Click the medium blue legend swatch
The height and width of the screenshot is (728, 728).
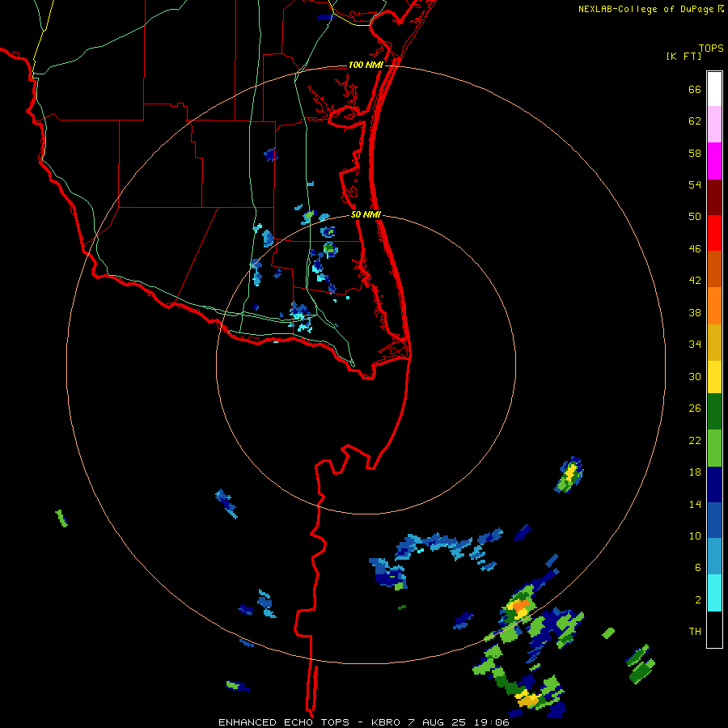pyautogui.click(x=714, y=520)
